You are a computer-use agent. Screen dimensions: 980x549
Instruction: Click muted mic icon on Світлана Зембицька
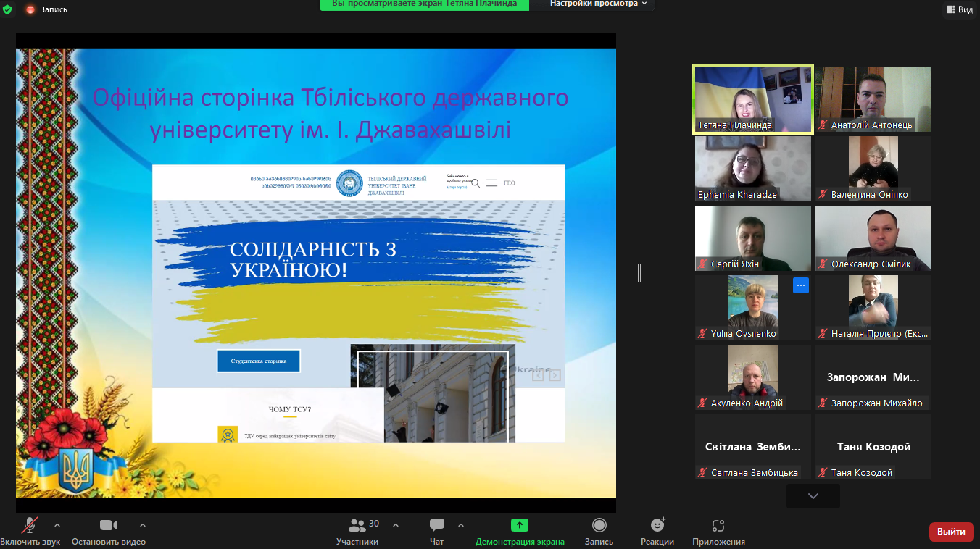click(702, 473)
